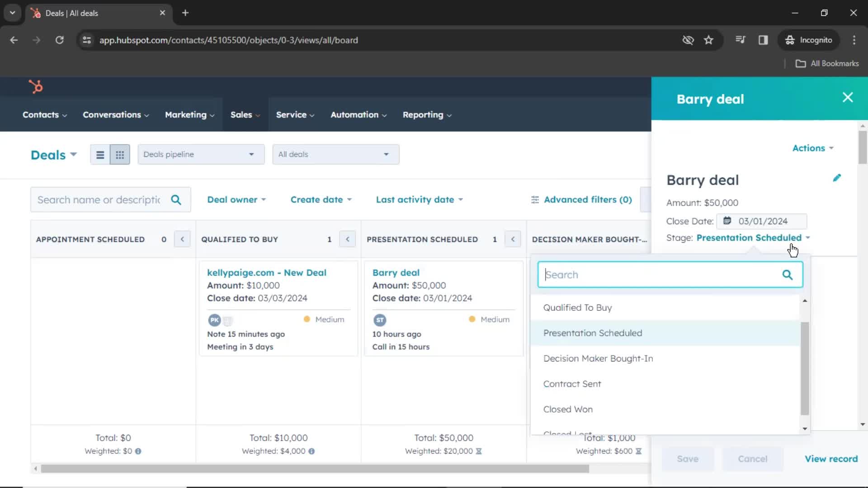Open Reporting menu
The height and width of the screenshot is (488, 868).
427,115
